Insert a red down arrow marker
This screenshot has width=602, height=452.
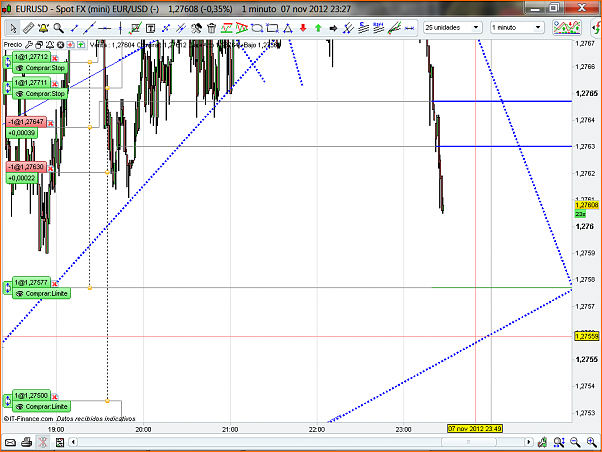303,28
